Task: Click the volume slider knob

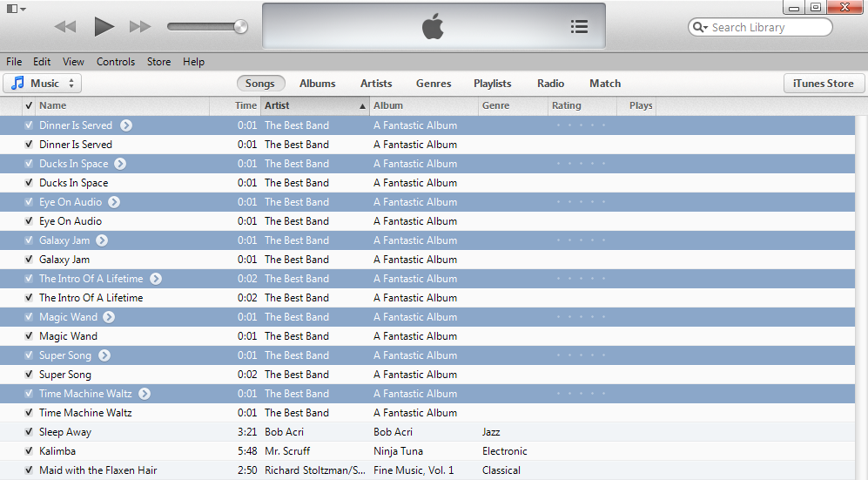Action: 241,27
